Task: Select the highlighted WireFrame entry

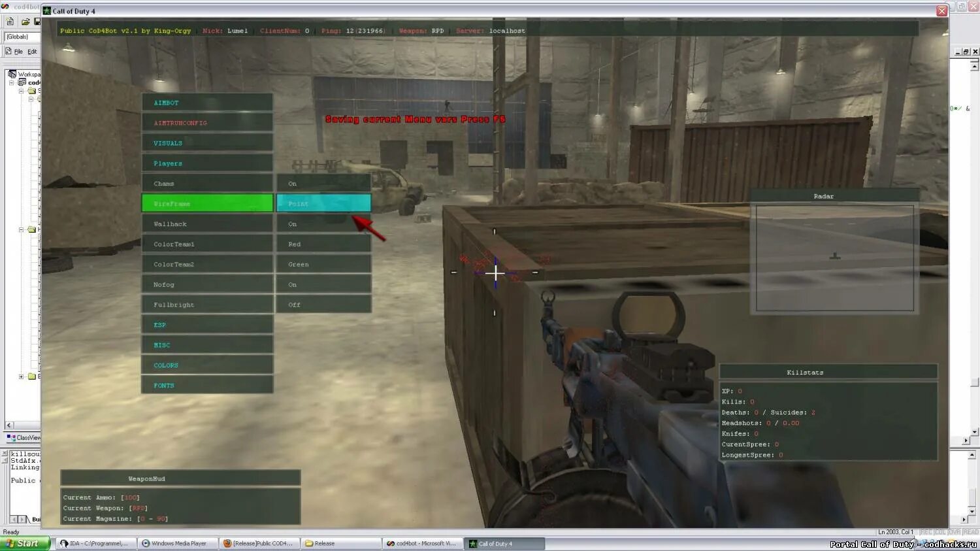Action: [x=207, y=203]
